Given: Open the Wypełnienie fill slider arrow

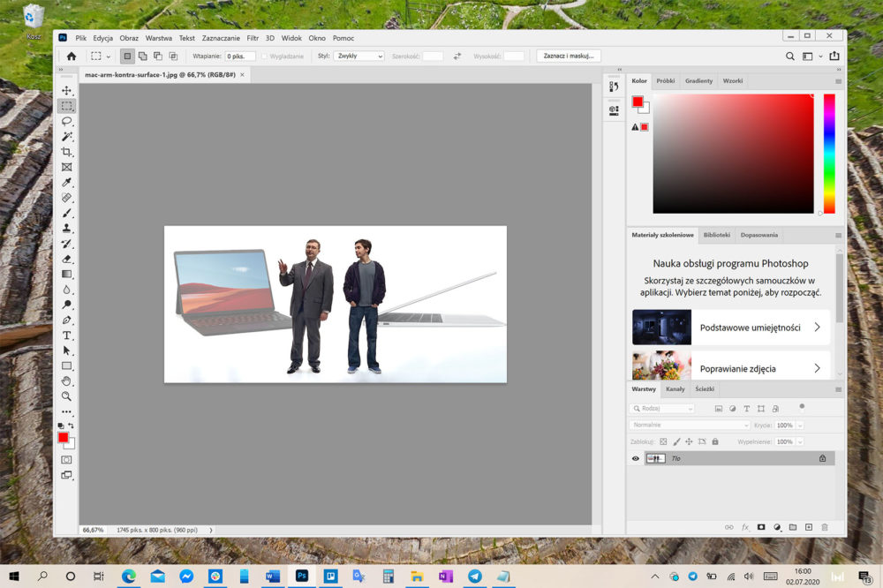Looking at the screenshot, I should [800, 441].
